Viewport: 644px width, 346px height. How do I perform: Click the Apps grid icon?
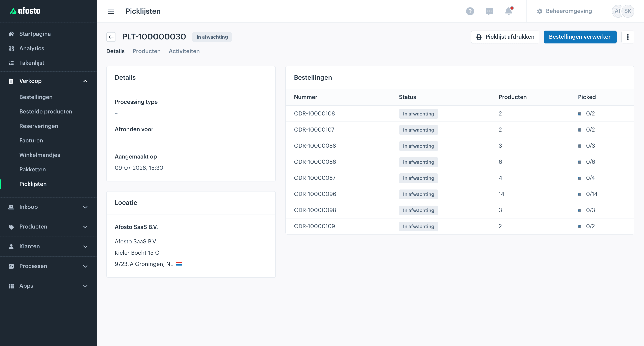11,286
